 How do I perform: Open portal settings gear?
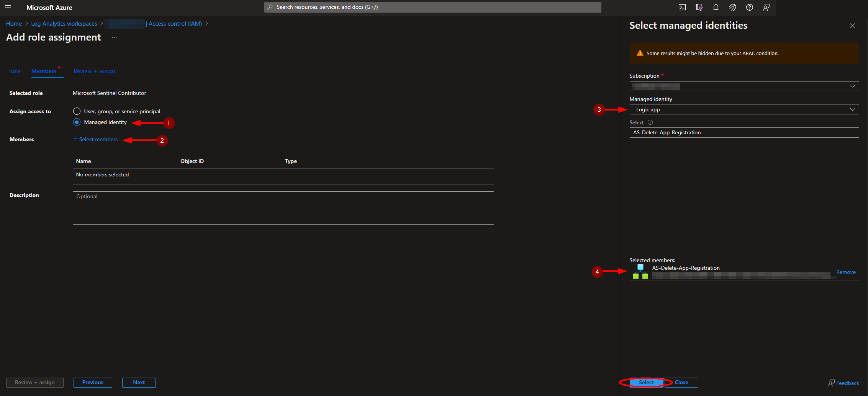click(x=733, y=7)
